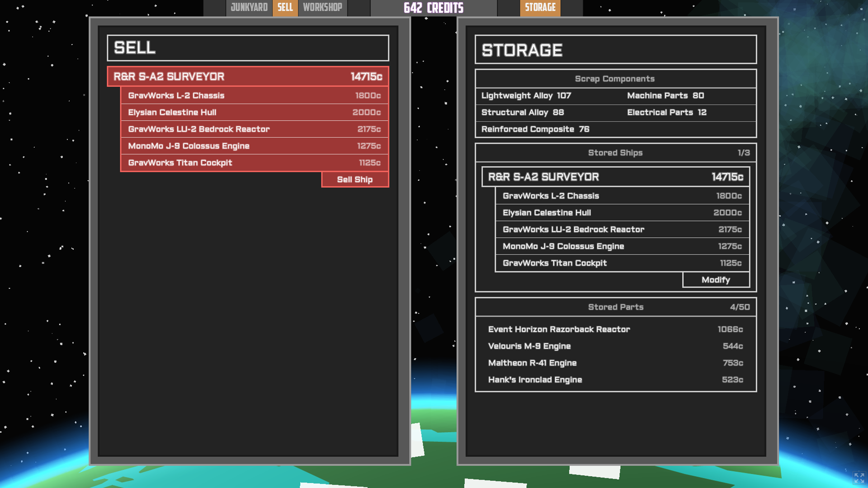Pick Elysian Celestine Hull in Sell list
This screenshot has width=868, height=488.
click(x=254, y=112)
